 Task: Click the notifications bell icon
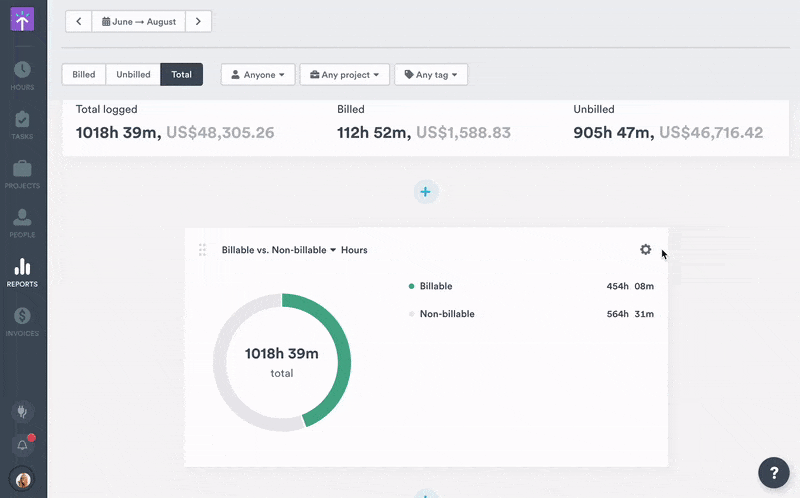[22, 445]
